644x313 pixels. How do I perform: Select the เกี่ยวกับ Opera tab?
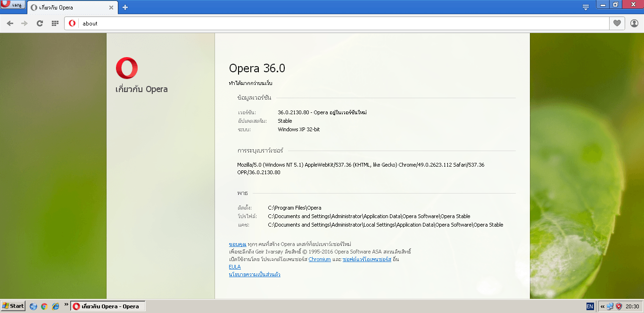click(66, 8)
